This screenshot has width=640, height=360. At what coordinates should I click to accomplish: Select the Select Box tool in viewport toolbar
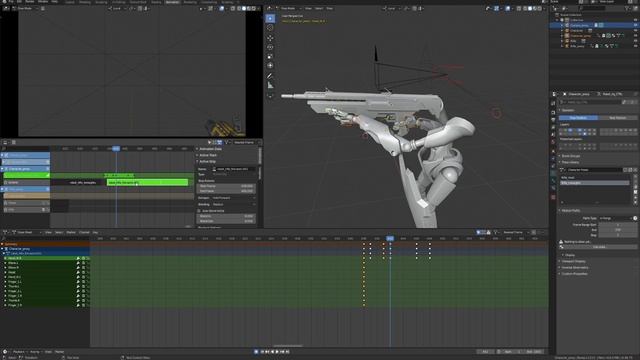(x=270, y=18)
